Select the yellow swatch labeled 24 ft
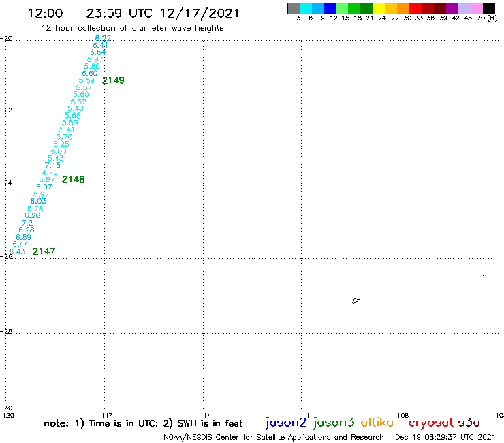Screen dimensions: 504x443 tap(379, 8)
